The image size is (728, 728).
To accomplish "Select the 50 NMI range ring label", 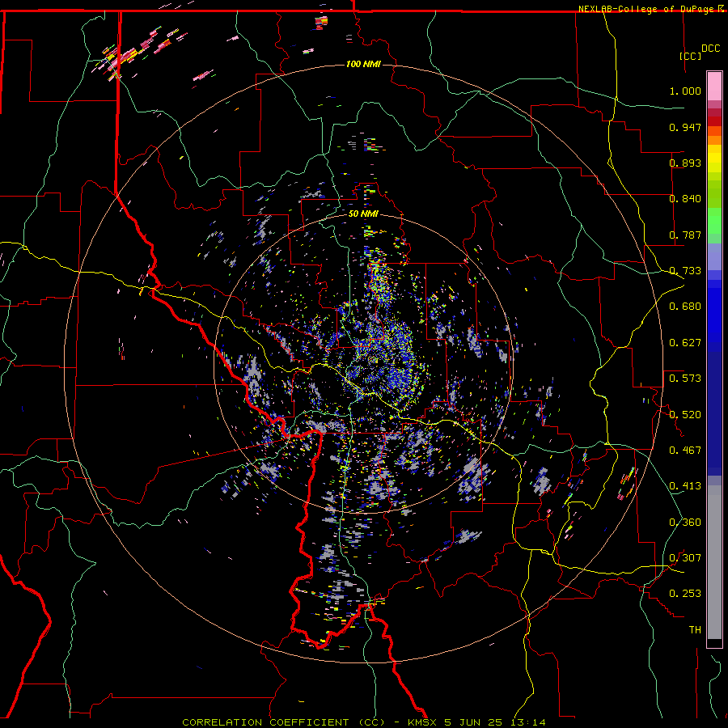I will [363, 214].
